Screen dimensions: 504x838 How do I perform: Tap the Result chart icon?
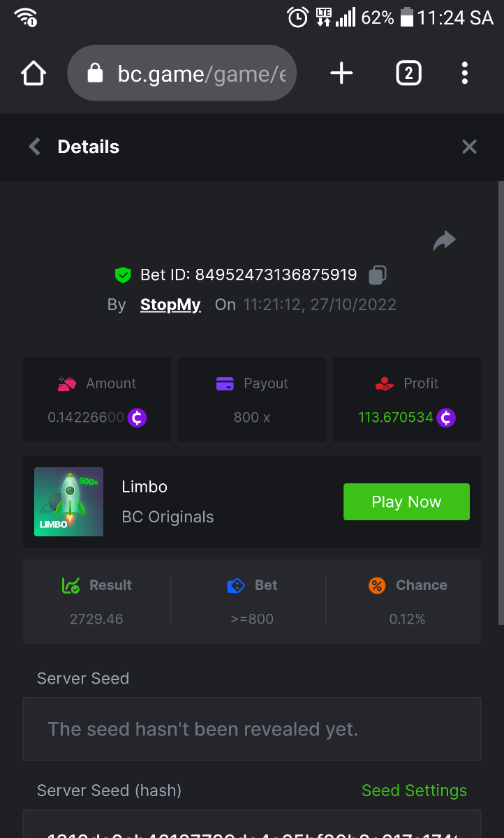pyautogui.click(x=71, y=585)
